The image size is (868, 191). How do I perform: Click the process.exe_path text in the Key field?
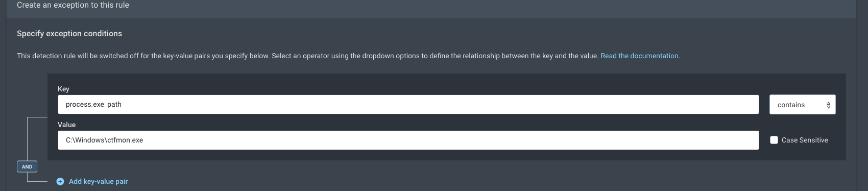coord(93,104)
